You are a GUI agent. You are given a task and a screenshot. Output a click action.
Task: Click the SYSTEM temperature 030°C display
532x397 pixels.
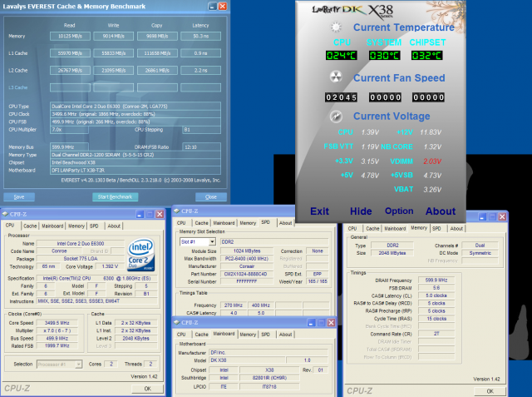tap(384, 56)
